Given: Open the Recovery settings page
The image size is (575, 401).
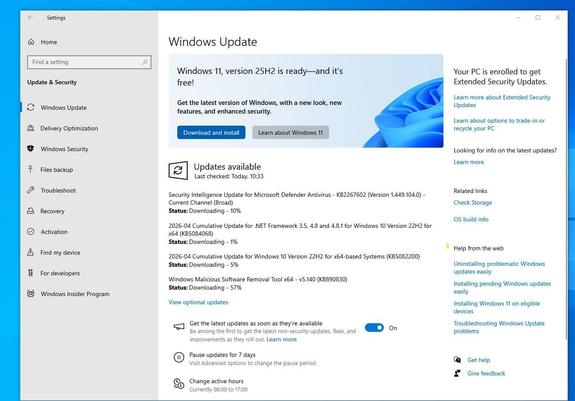Looking at the screenshot, I should (52, 211).
